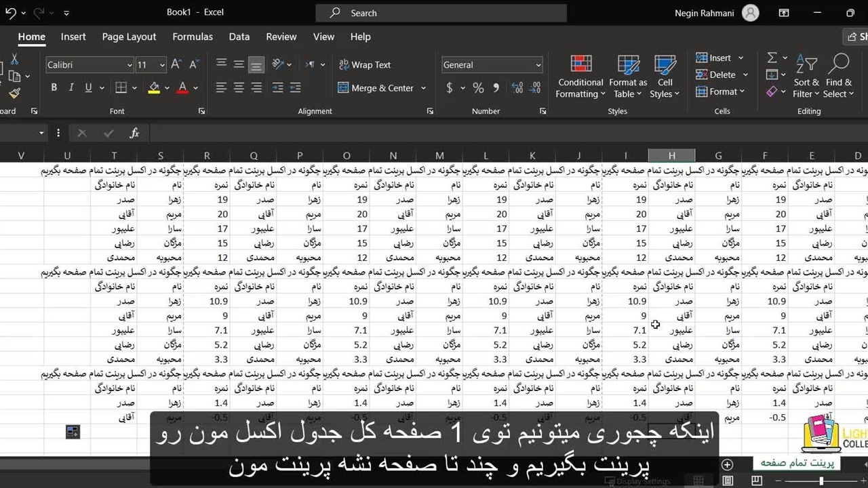This screenshot has width=868, height=488.
Task: Click the Format as Table icon
Action: click(x=628, y=64)
